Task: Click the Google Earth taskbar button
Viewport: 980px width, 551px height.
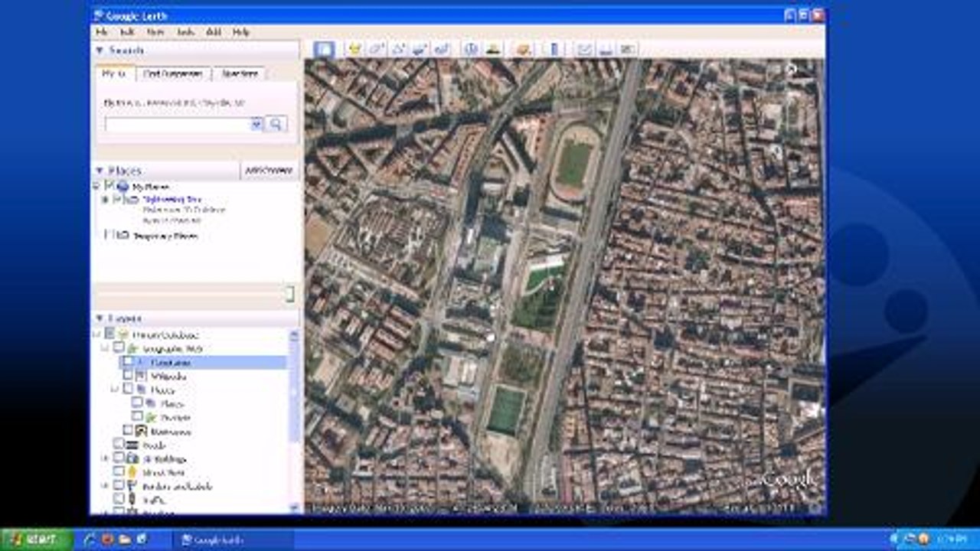Action: 233,540
